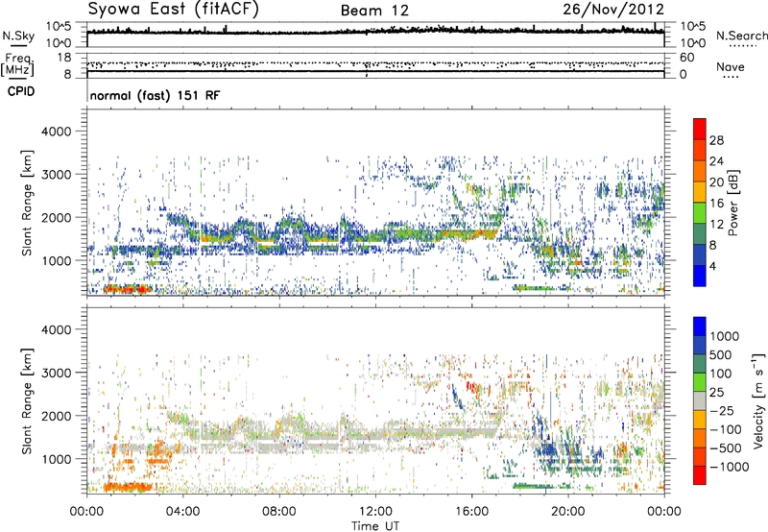Click the "Velocity [m s⁻¹]" colorbar title
768x532 pixels.
758,400
